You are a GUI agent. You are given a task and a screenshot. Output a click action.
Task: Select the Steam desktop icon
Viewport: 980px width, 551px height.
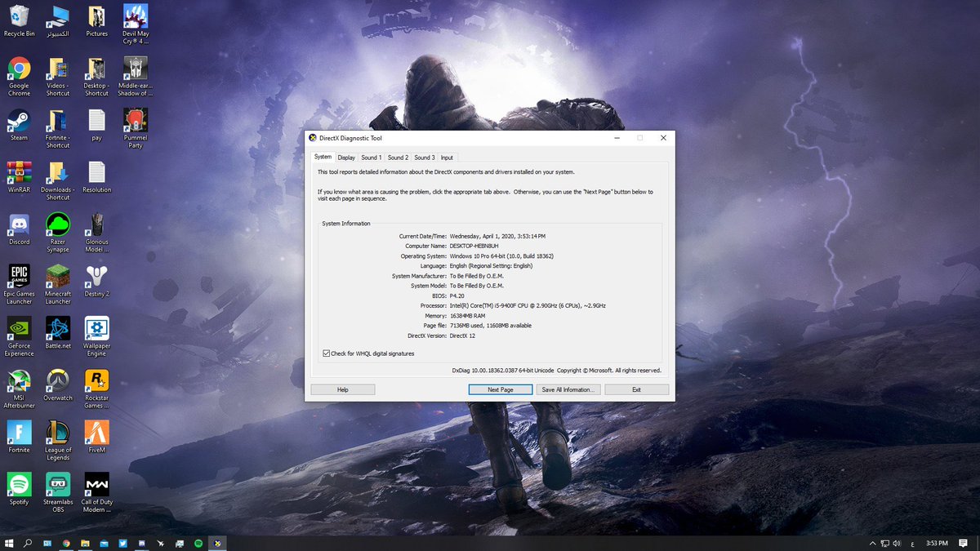(x=19, y=126)
